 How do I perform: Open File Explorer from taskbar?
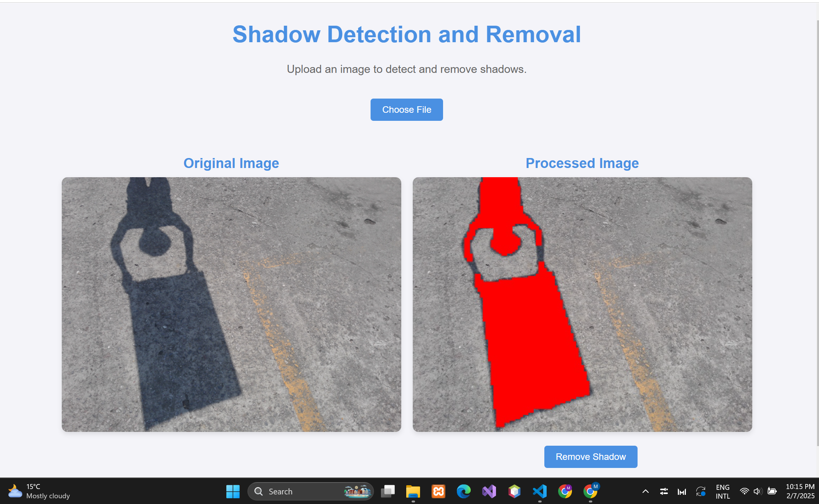pyautogui.click(x=413, y=491)
